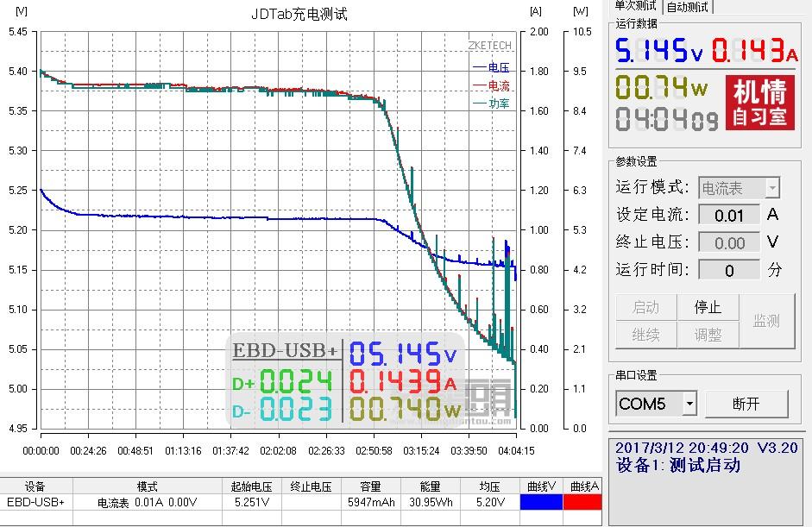The image size is (812, 527).
Task: Expand the 运行模式 mode dropdown showing 电流表
Action: tap(738, 187)
